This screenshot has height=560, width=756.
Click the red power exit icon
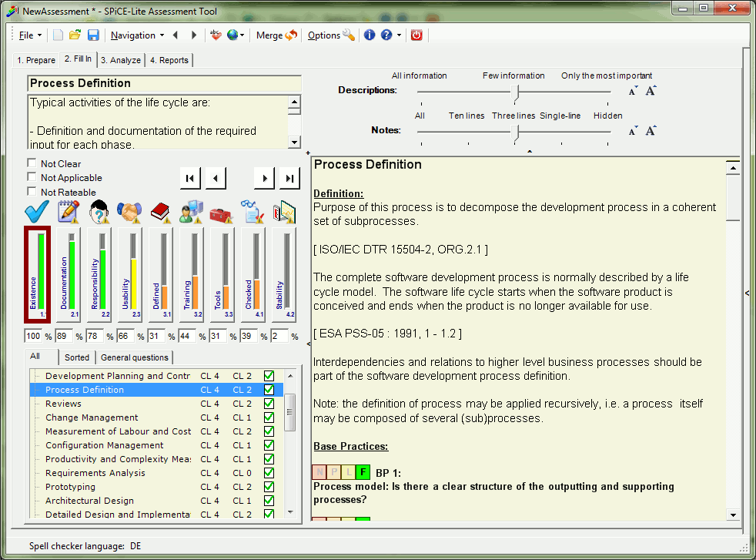416,35
